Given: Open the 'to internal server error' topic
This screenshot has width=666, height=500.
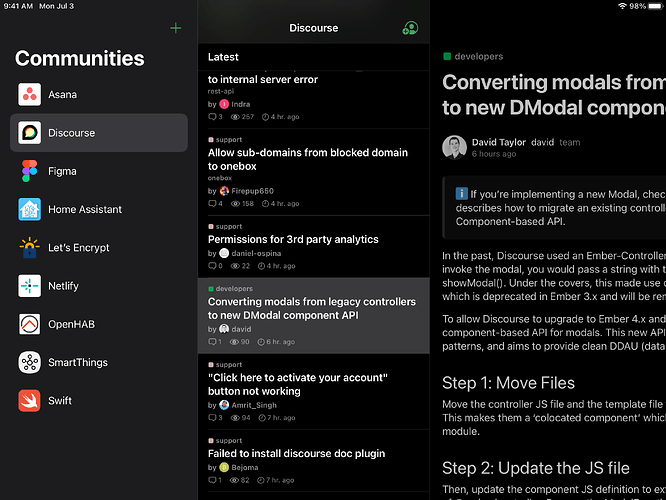Looking at the screenshot, I should coord(262,79).
